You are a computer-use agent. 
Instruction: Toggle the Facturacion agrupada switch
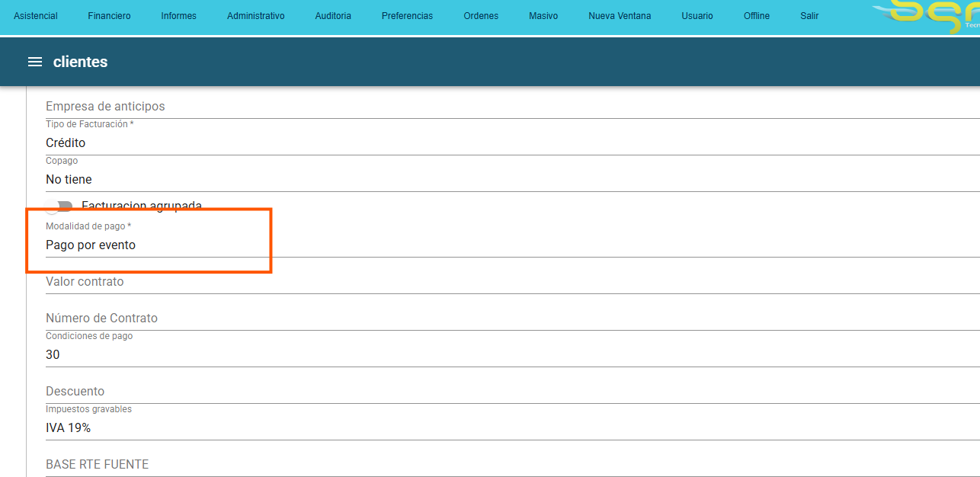(59, 206)
